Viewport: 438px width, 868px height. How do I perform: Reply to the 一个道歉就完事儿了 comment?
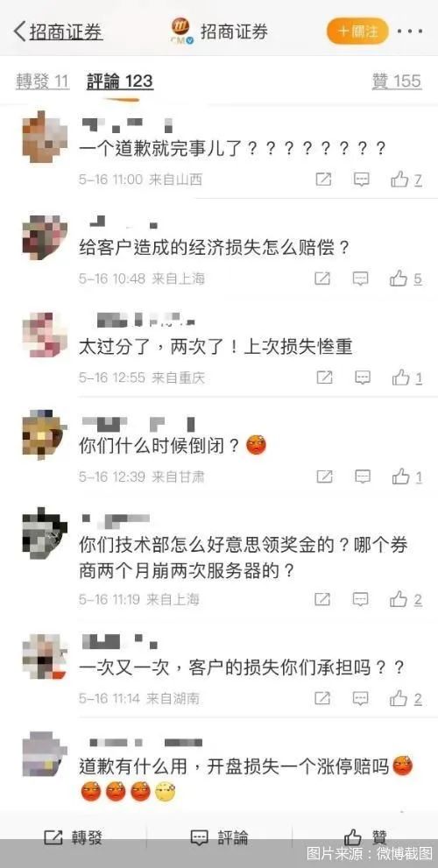point(362,179)
